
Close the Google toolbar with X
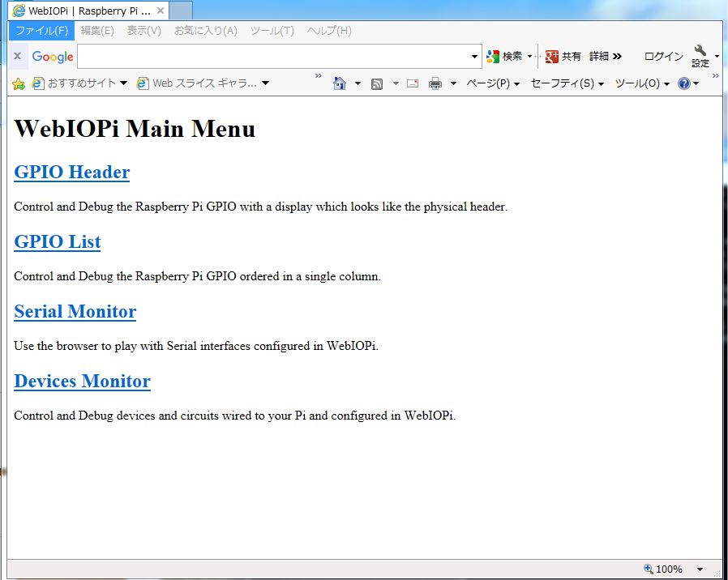[x=17, y=57]
